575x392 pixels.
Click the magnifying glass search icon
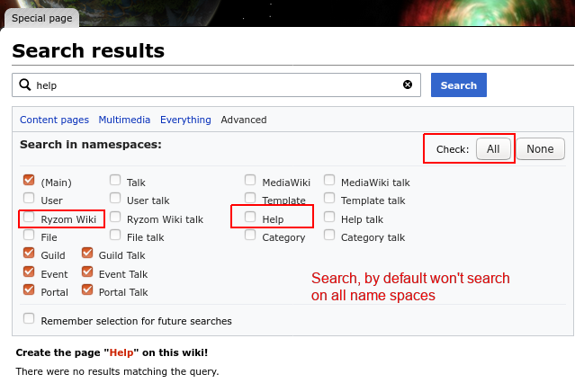24,85
